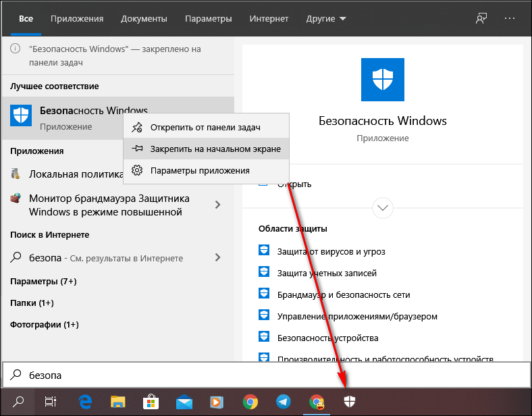Click the firewall monitor app icon
This screenshot has width=532, height=416.
16,198
